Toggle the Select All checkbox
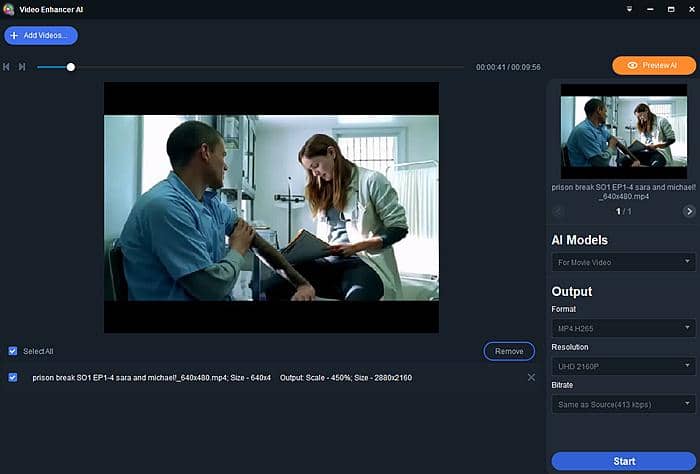This screenshot has height=474, width=700. [x=13, y=351]
